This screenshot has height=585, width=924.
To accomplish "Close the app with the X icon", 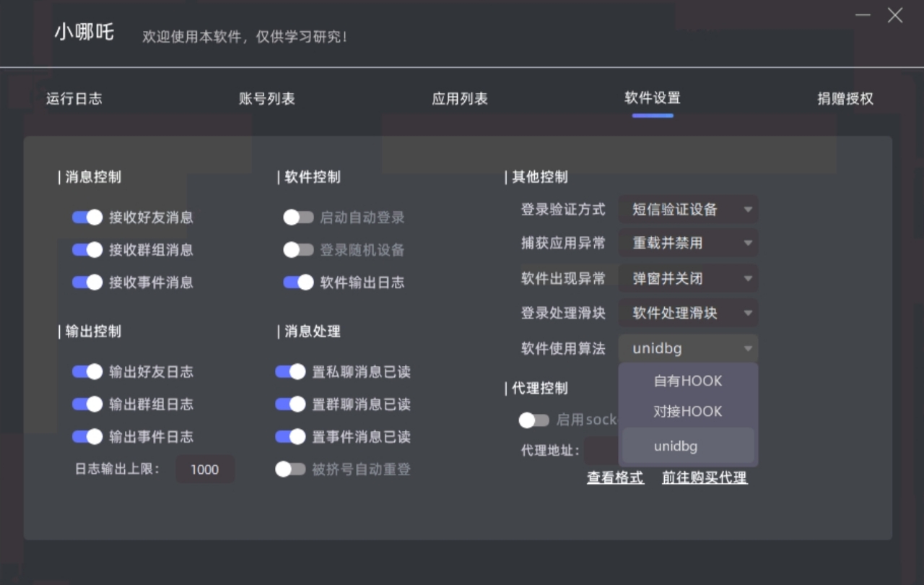I will coord(895,15).
